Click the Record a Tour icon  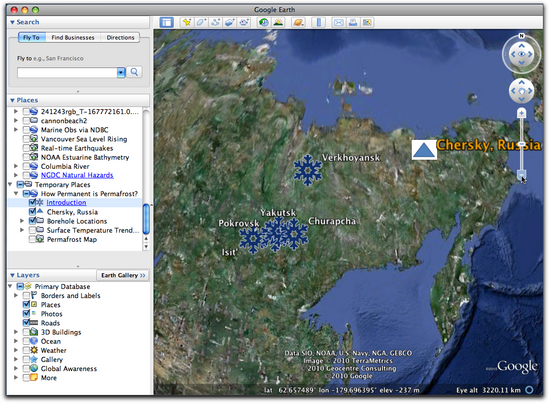244,22
